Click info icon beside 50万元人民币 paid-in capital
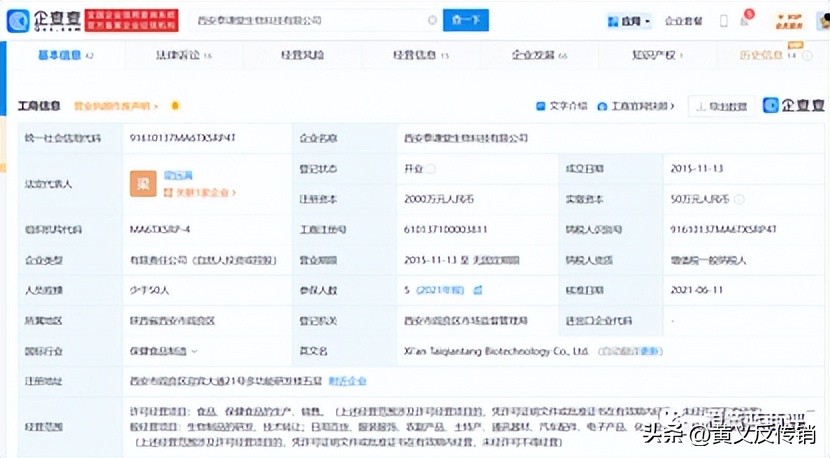This screenshot has width=830, height=458. [x=739, y=200]
